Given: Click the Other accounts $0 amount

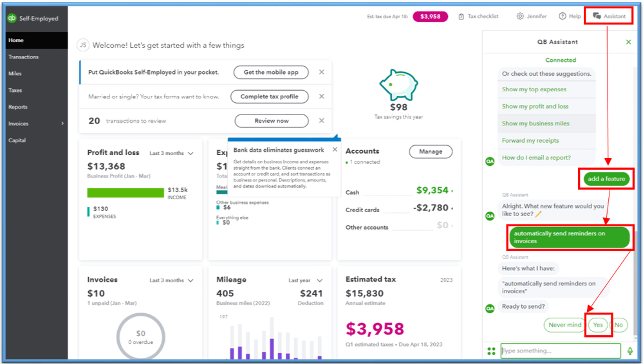Looking at the screenshot, I should pos(442,225).
